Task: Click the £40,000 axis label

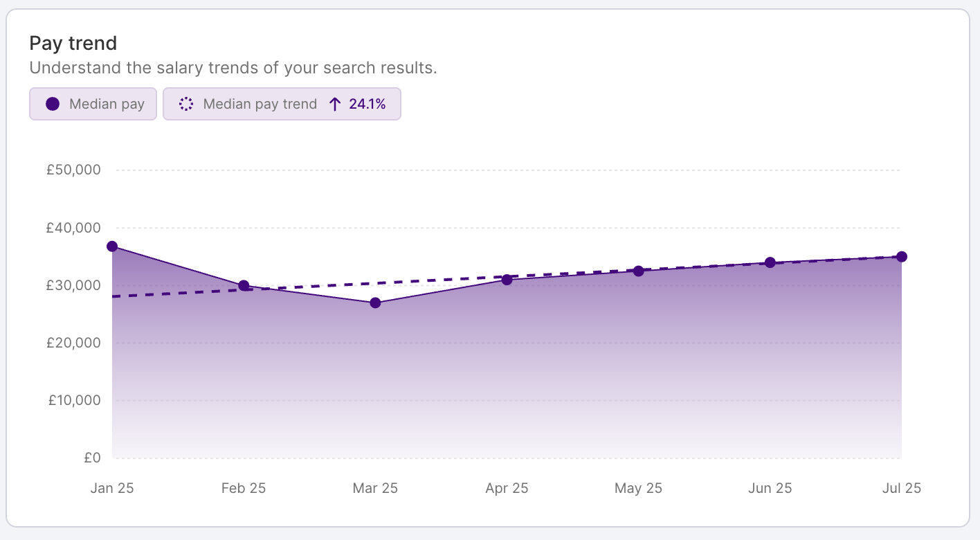Action: (74, 228)
